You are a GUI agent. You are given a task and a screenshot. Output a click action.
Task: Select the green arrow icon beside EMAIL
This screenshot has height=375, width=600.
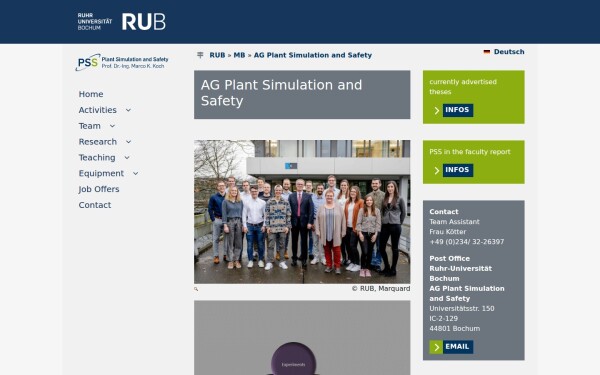(x=436, y=347)
